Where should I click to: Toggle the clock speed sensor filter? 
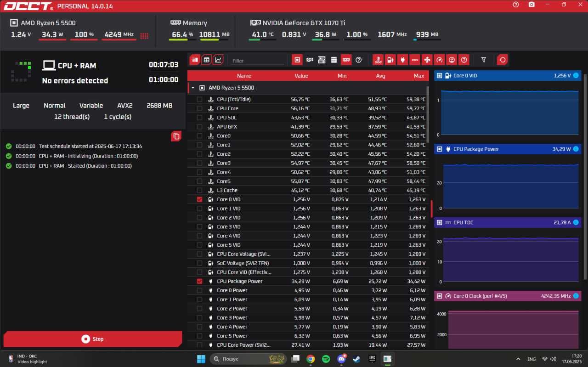440,60
